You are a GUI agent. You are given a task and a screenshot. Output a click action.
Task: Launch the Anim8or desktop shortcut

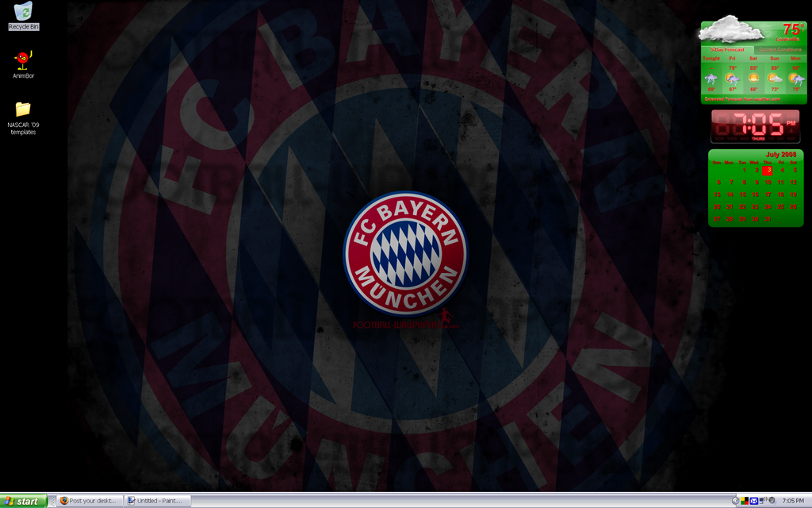tap(23, 60)
